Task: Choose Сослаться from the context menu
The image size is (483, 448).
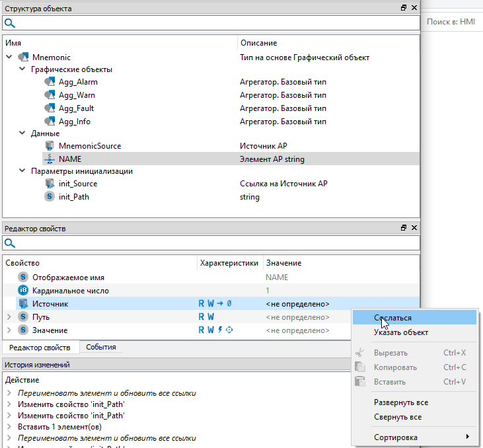Action: 392,318
